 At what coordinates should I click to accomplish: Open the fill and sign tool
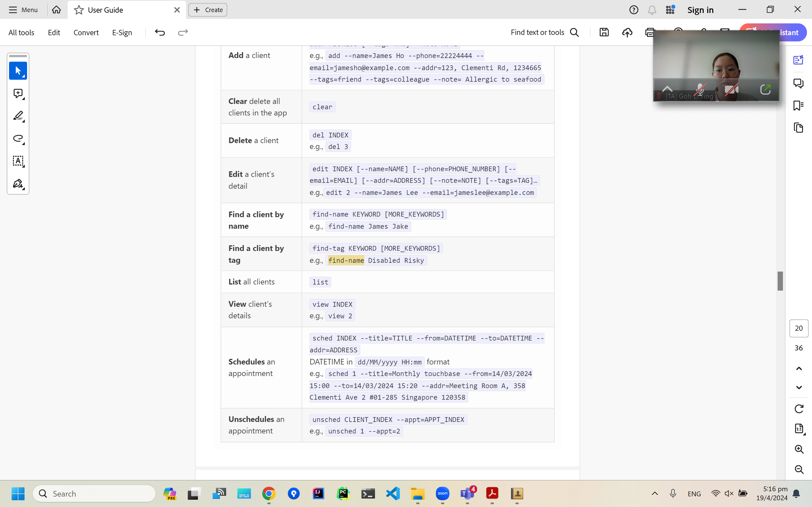tap(18, 184)
